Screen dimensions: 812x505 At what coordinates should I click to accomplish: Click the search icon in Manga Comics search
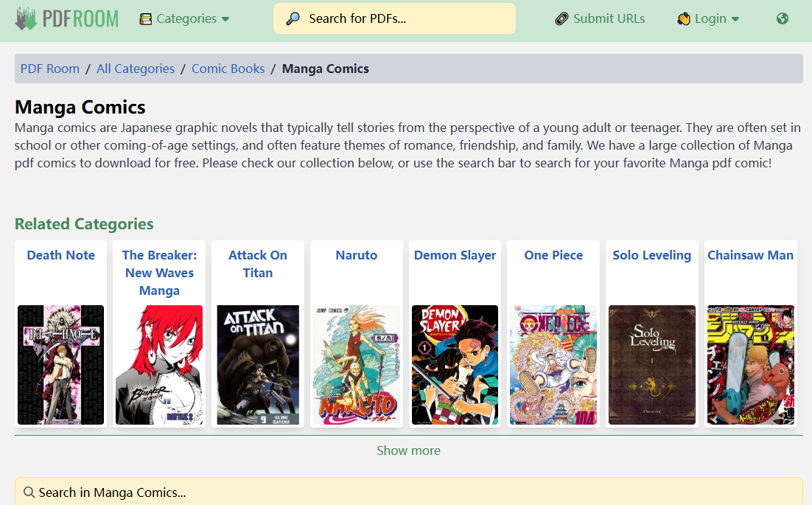tap(29, 492)
